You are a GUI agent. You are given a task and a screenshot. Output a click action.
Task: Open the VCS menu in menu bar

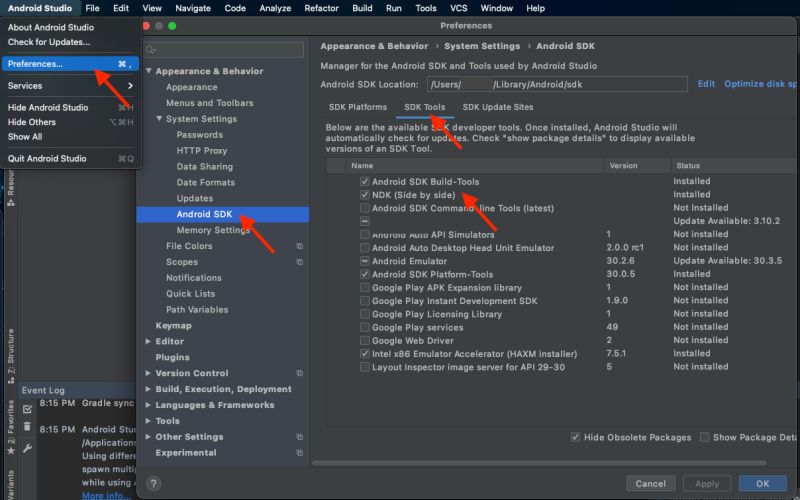point(458,8)
